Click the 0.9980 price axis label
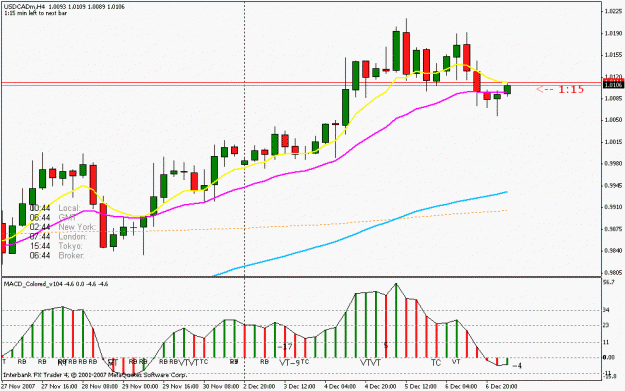This screenshot has width=625, height=391. (613, 163)
